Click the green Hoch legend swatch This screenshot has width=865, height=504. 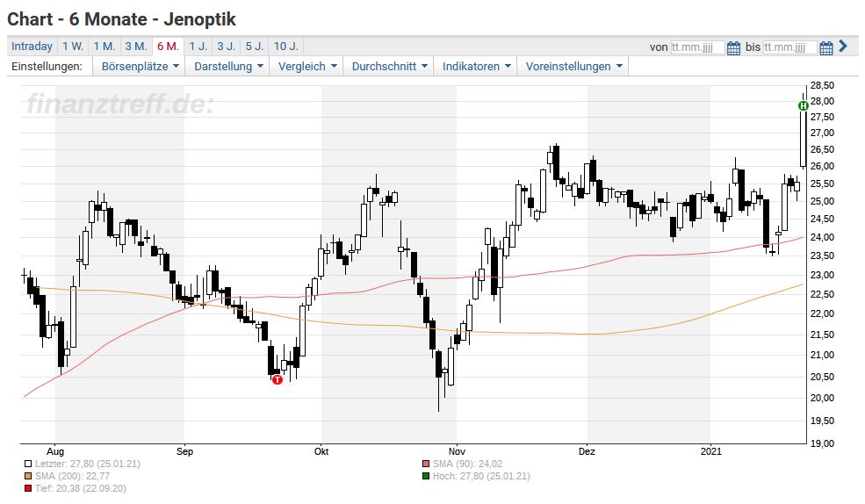click(426, 477)
